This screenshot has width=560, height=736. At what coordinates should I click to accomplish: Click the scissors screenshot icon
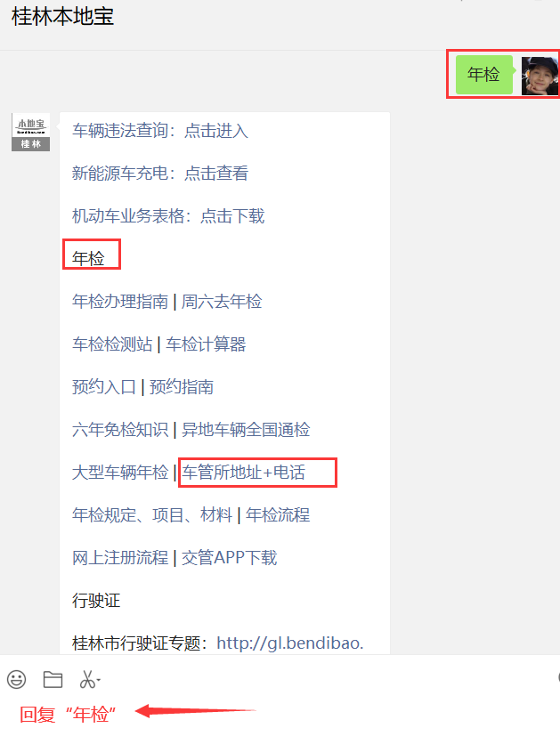pos(87,679)
